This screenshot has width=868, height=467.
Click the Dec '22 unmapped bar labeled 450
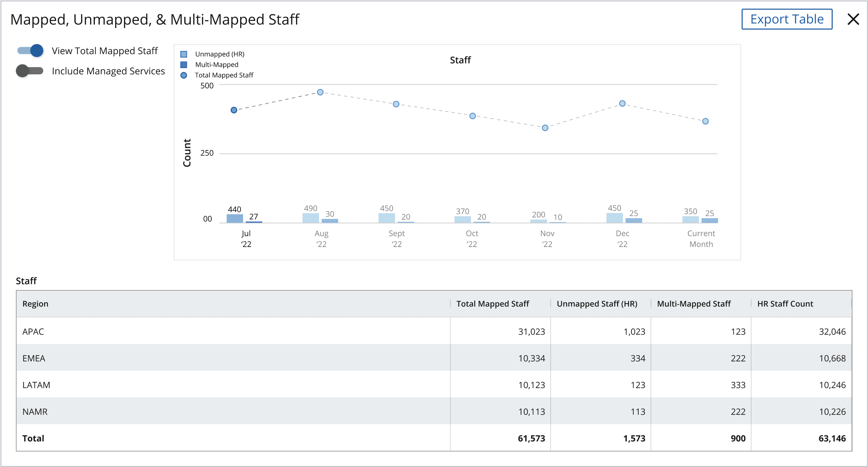614,218
